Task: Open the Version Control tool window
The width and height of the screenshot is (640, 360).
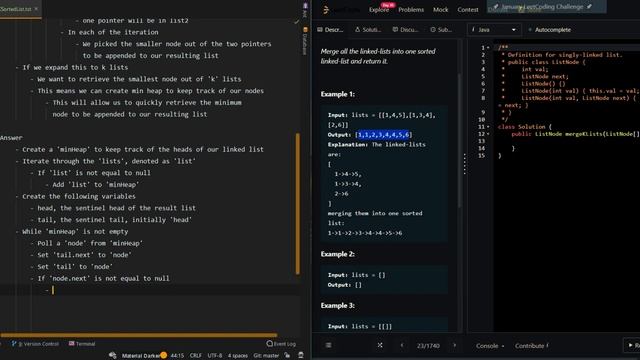Action: [36, 344]
